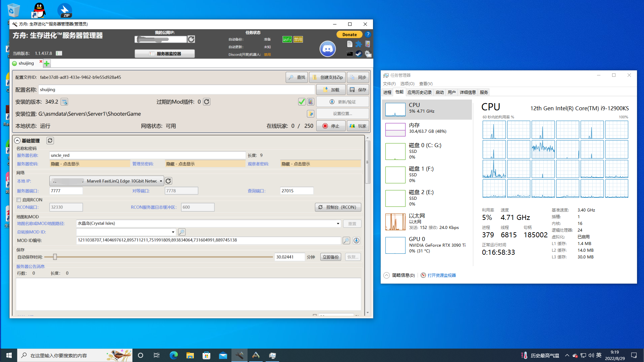644x362 pixels.
Task: Refresh the outdated Mod plugins (过期的Mod插件) count
Action: pos(207,102)
